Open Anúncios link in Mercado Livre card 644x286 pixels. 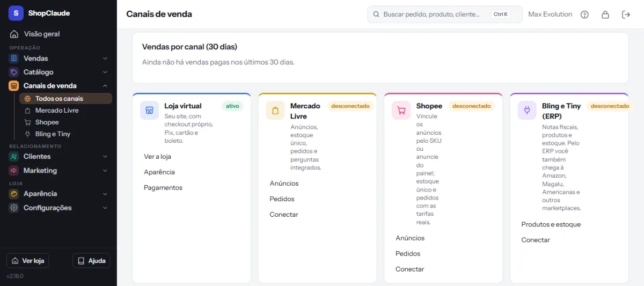tap(284, 184)
